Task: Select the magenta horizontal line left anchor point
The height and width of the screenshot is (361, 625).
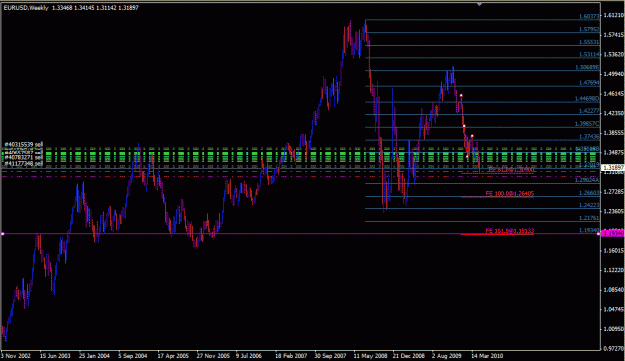Action: pos(2,234)
